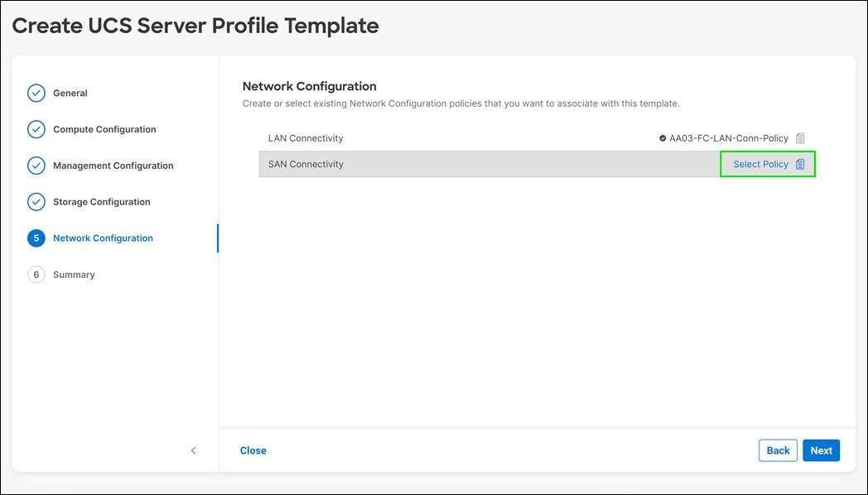Click the step 5 number badge

(x=36, y=238)
